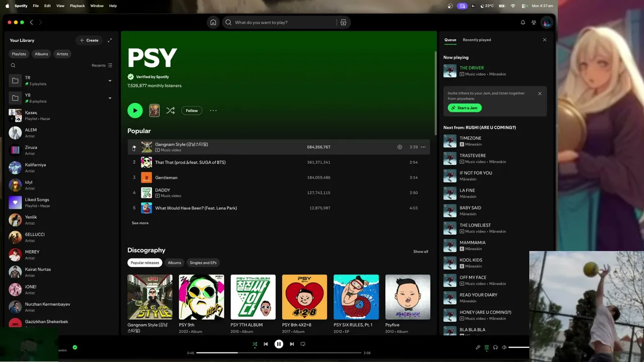
Task: Toggle the Queue button in player bar
Action: (487, 347)
